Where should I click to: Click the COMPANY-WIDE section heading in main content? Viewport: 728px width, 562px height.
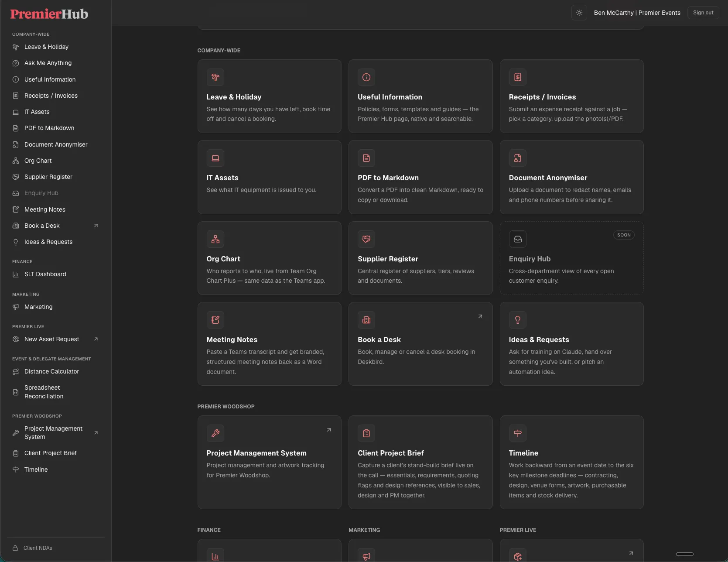tap(219, 51)
